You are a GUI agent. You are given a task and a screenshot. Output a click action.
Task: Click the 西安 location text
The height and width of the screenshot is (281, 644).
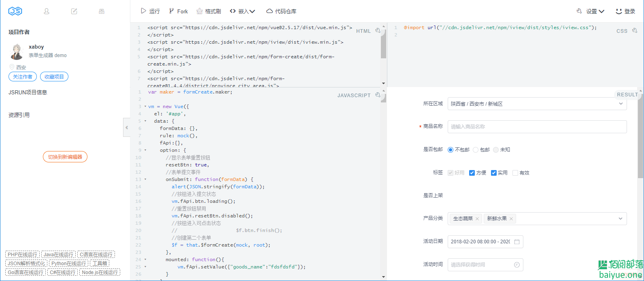click(x=21, y=68)
